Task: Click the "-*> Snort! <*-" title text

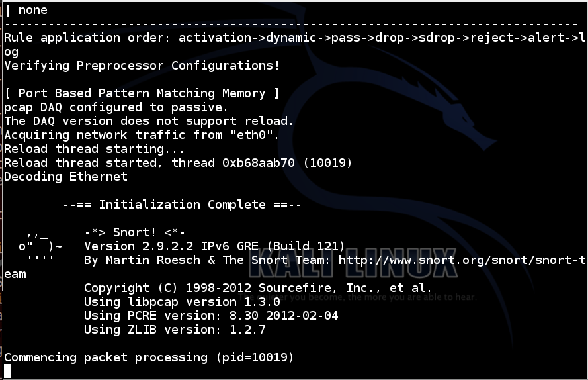Action: coord(135,232)
